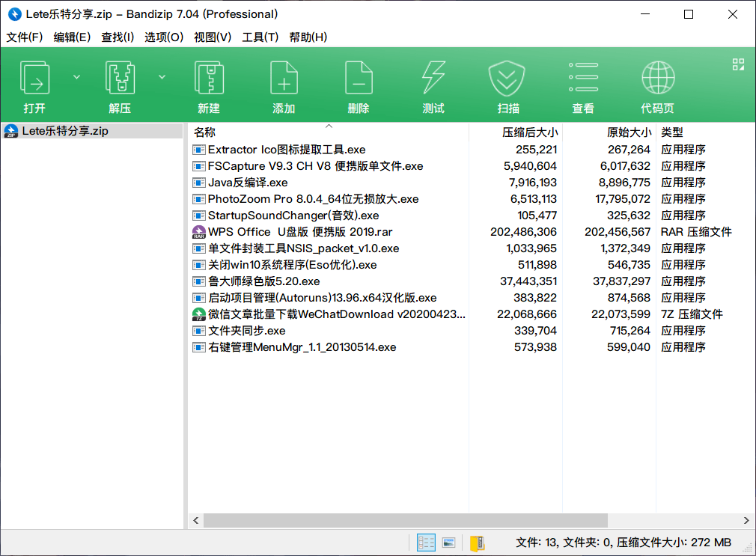756x556 pixels.
Task: Click the horizontal scrollbar right arrow
Action: [746, 520]
